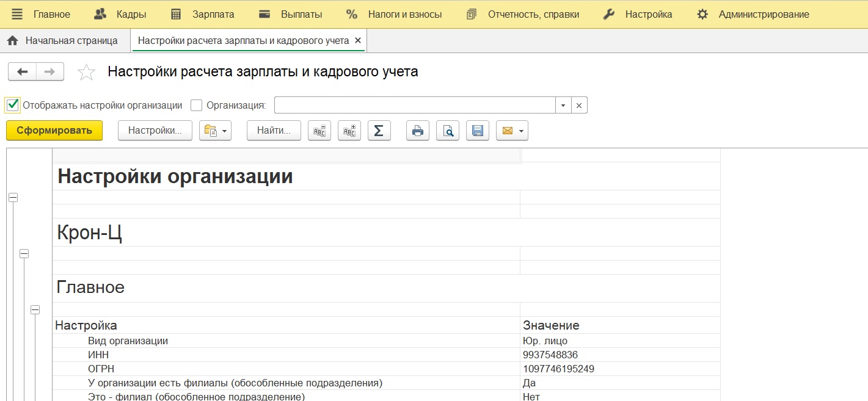Image resolution: width=868 pixels, height=401 pixels.
Task: Click inside the Организация input field
Action: pos(414,105)
